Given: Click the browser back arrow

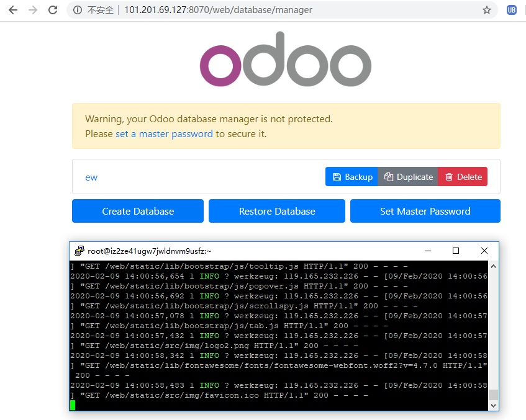Looking at the screenshot, I should (12, 10).
